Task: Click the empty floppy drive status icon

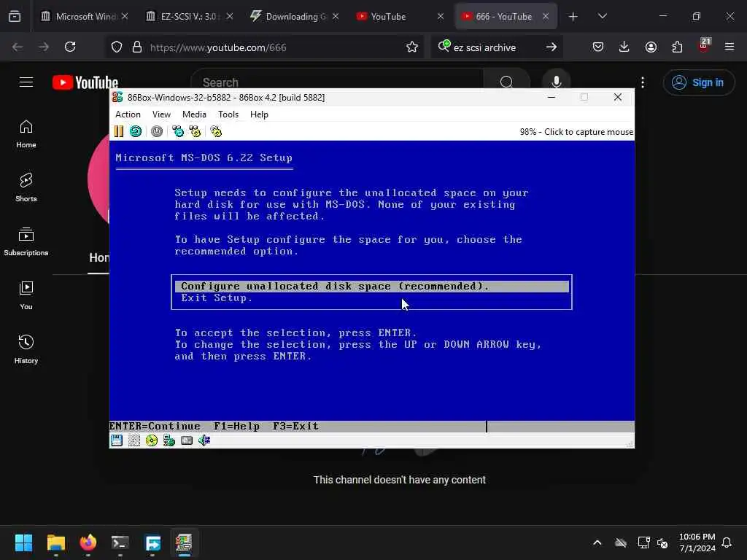Action: [x=134, y=440]
